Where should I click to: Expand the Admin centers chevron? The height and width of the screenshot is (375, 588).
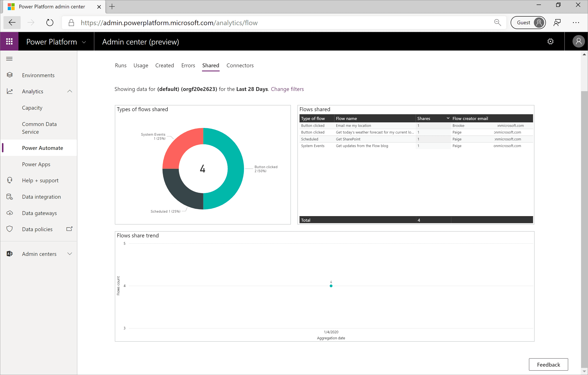70,254
